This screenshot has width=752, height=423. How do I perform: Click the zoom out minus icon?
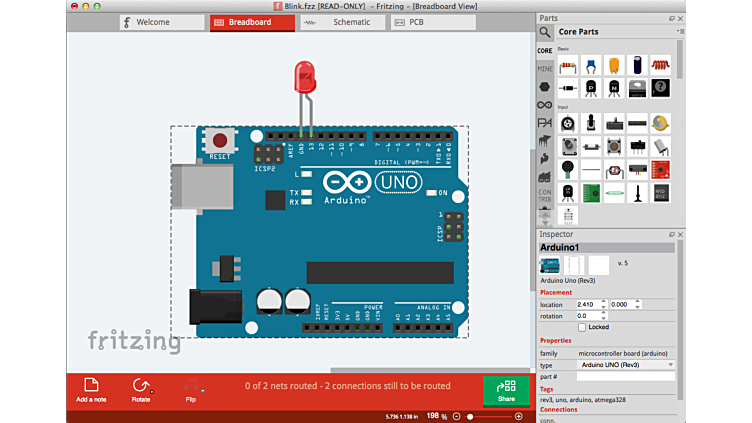click(x=457, y=416)
